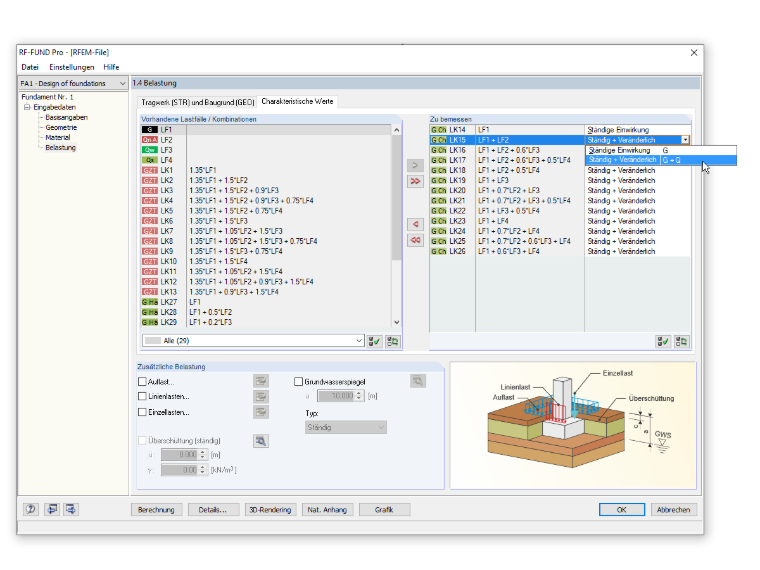Enable the Auflast checkbox
The height and width of the screenshot is (570, 760).
142,381
